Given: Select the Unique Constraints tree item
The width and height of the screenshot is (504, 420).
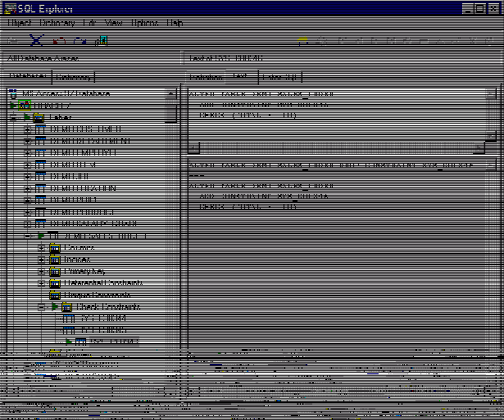Looking at the screenshot, I should point(89,295).
